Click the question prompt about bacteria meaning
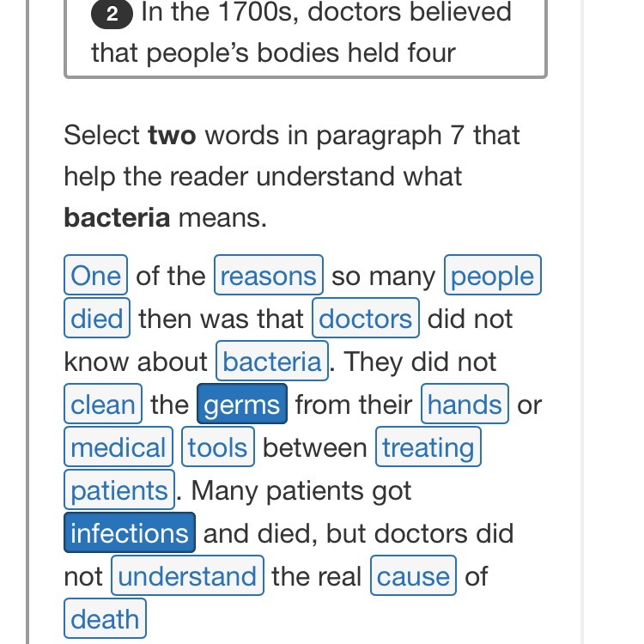 pos(292,176)
